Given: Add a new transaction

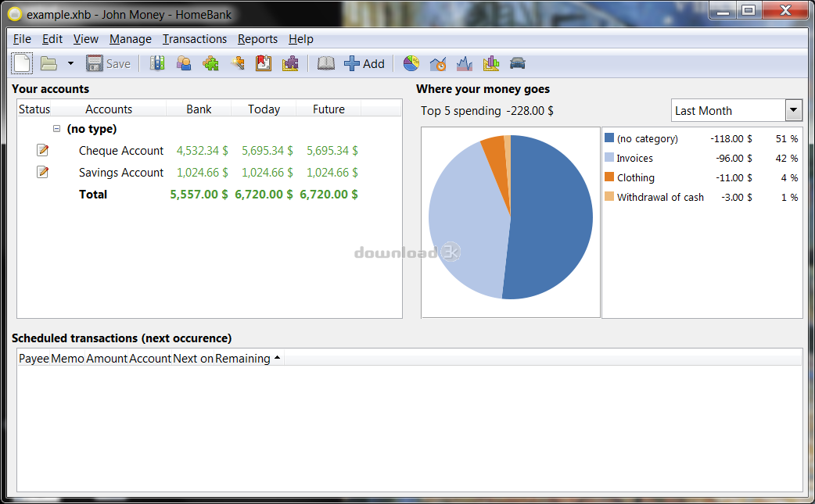Looking at the screenshot, I should pyautogui.click(x=364, y=63).
